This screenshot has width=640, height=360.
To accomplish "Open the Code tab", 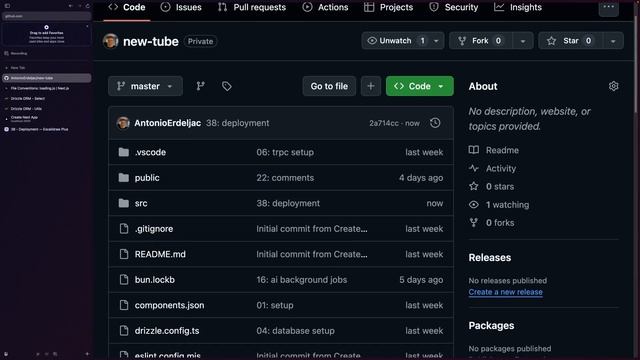I will [x=127, y=7].
